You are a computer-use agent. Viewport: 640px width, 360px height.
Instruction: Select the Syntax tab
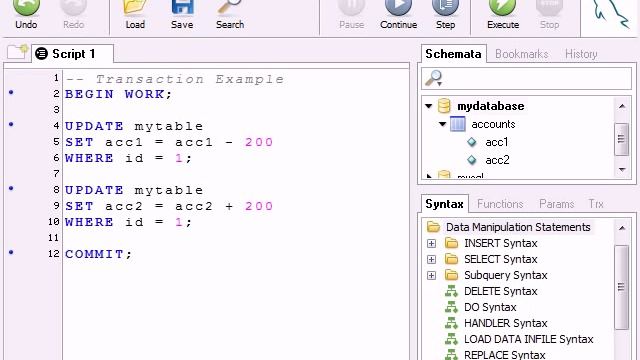[x=444, y=204]
